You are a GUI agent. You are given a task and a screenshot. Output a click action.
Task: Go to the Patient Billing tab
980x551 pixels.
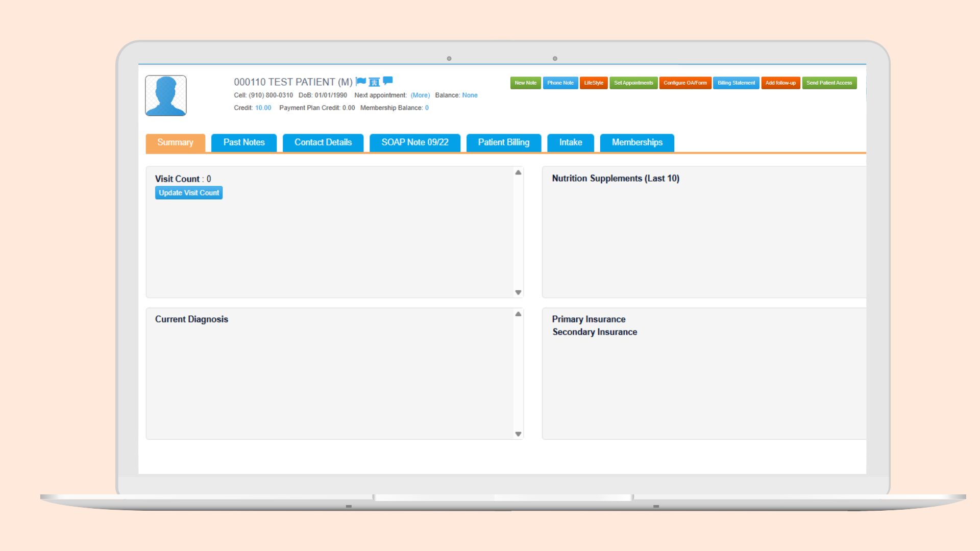point(504,142)
